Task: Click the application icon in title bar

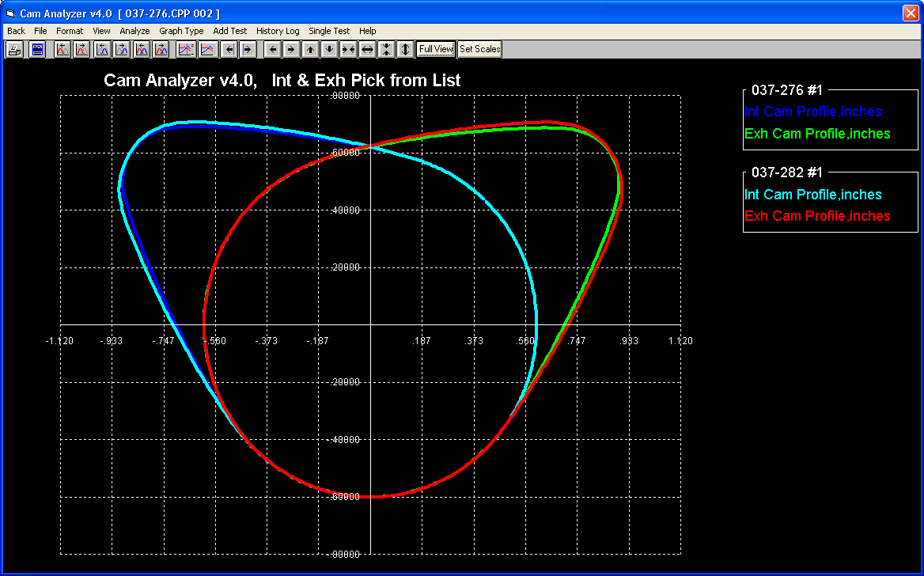Action: (10, 13)
